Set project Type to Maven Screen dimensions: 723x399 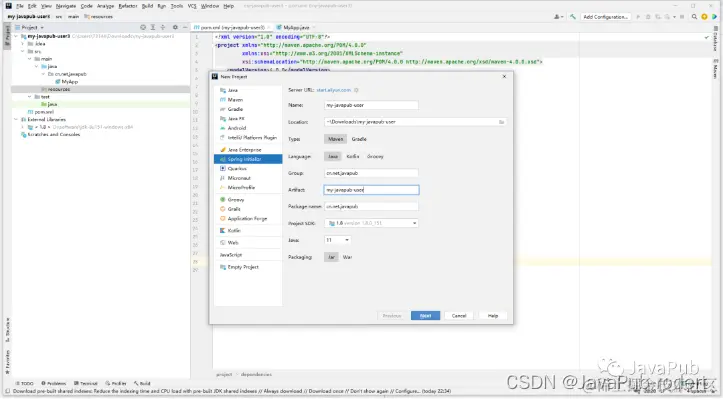[x=335, y=139]
